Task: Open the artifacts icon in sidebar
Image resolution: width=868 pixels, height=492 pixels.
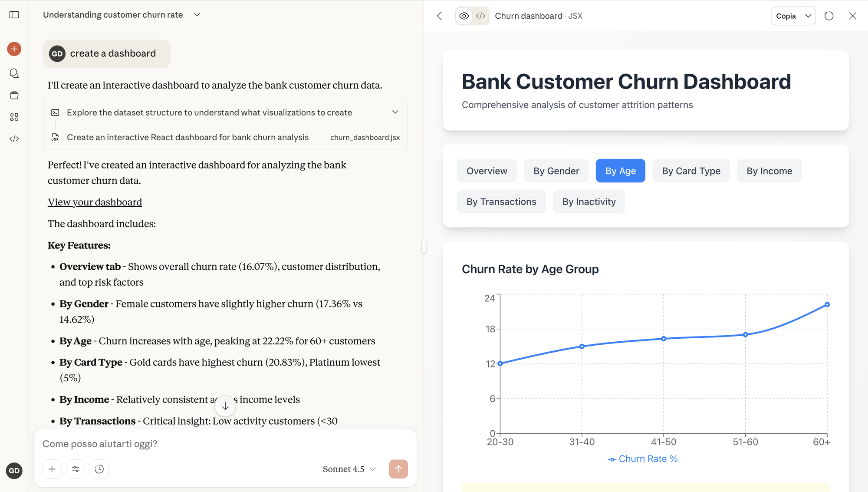Action: (14, 117)
